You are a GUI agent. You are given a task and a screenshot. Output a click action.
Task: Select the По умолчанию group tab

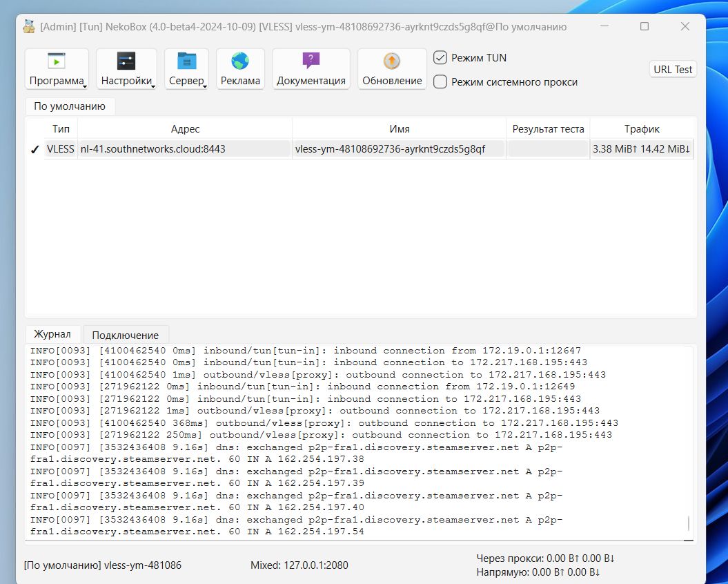pos(70,106)
